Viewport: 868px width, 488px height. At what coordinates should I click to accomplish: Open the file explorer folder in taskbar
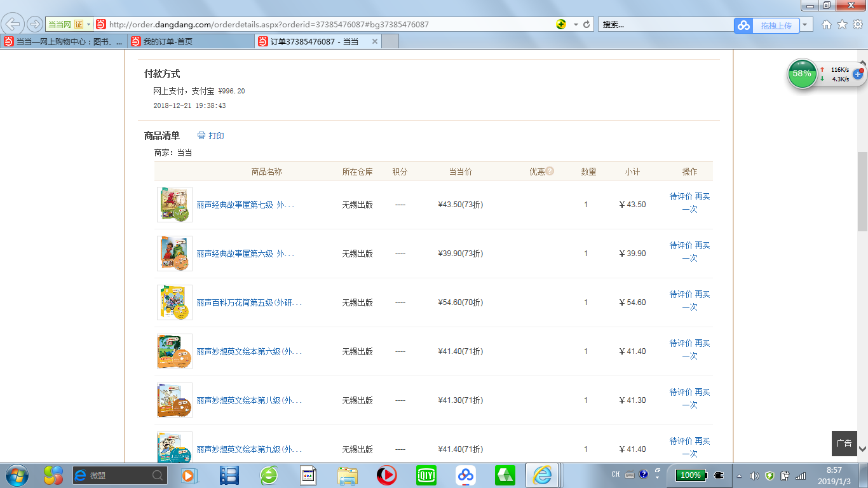348,475
